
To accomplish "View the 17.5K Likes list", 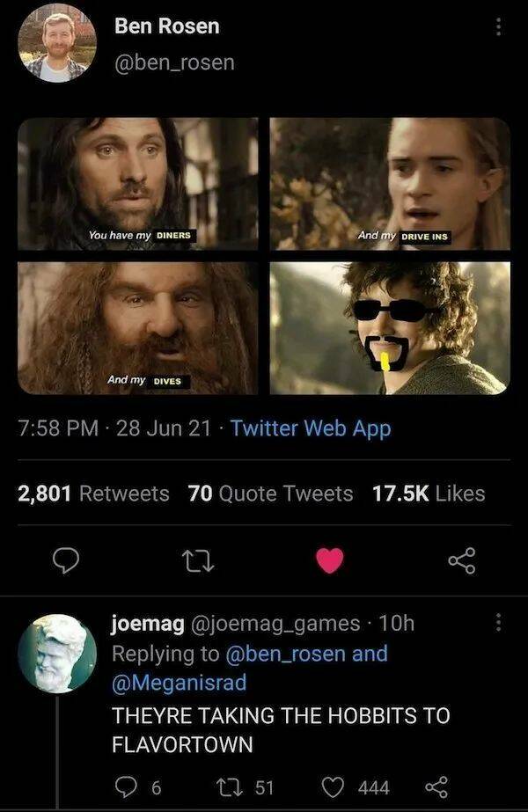I will (x=429, y=494).
